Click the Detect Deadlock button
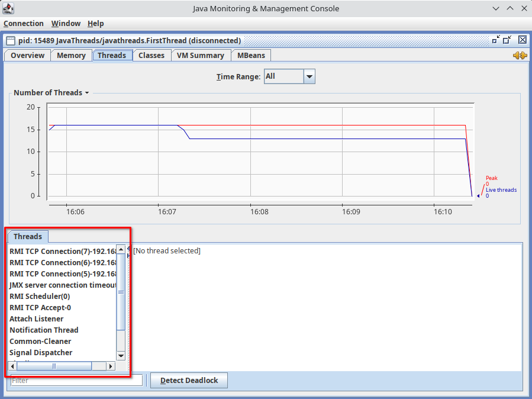This screenshot has width=532, height=399. 189,380
